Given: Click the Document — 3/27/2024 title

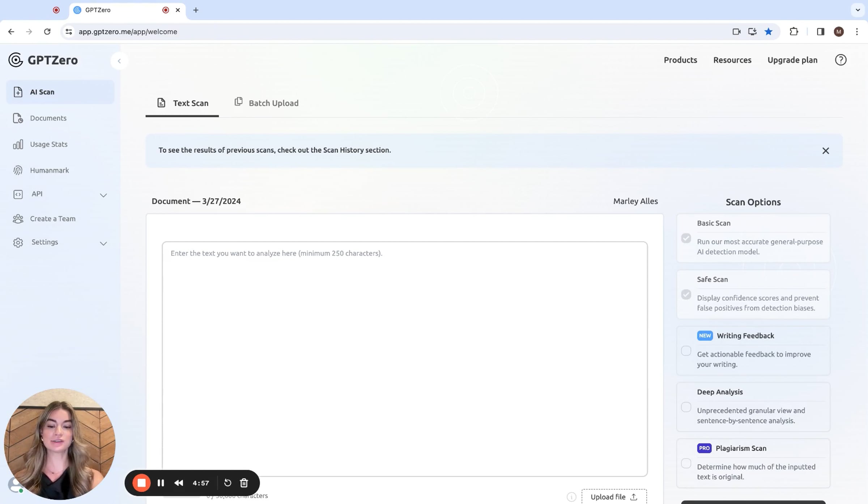Looking at the screenshot, I should pyautogui.click(x=196, y=201).
